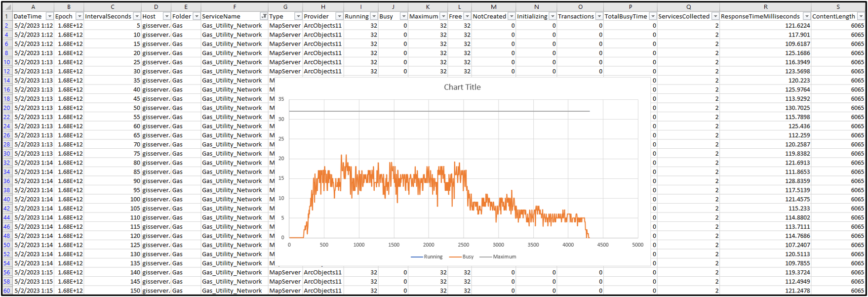Image resolution: width=868 pixels, height=297 pixels.
Task: Select row 14 header
Action: pos(7,81)
